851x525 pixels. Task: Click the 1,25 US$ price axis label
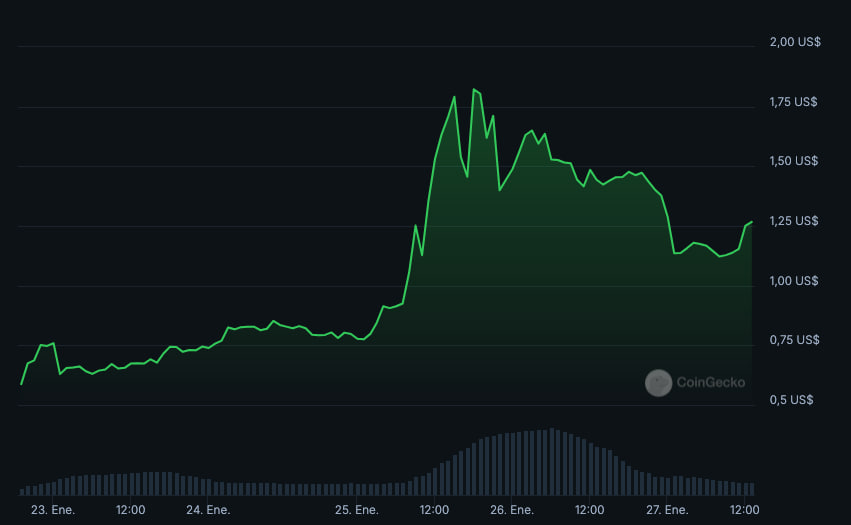click(793, 221)
